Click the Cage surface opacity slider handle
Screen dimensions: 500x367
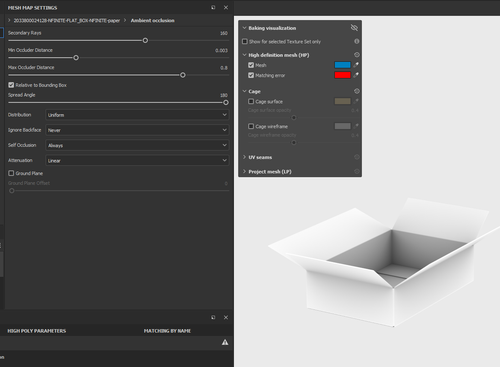coord(294,117)
